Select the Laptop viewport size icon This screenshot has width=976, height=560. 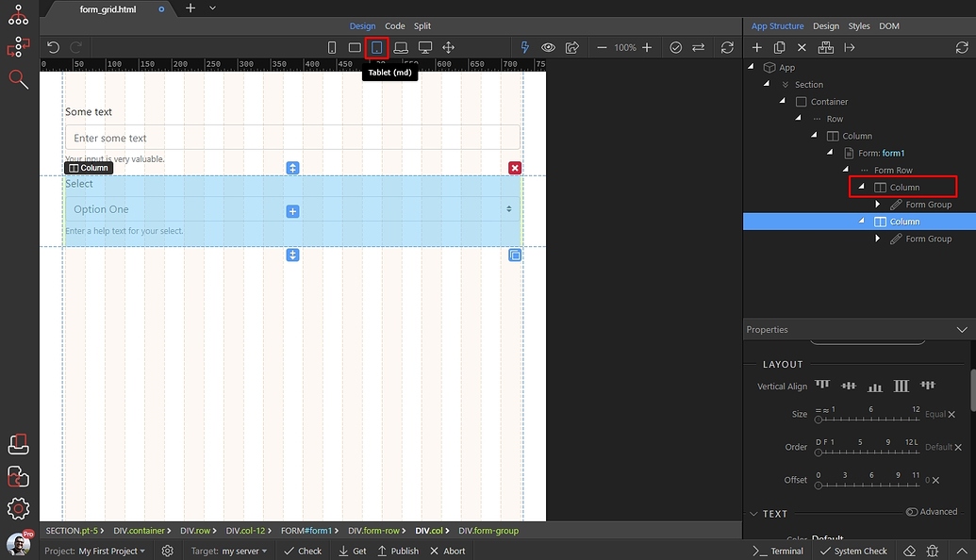click(x=400, y=46)
